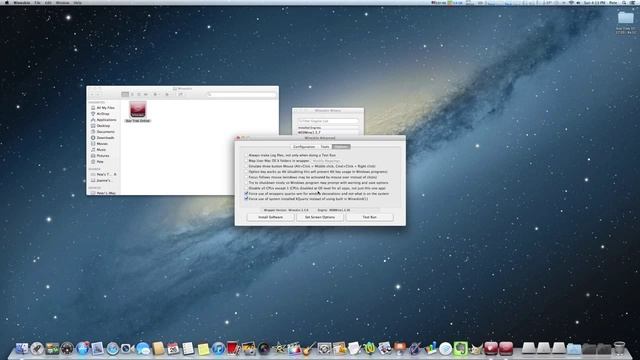Image resolution: width=640 pixels, height=360 pixels.
Task: Enable Option key works as Alt checkbox
Action: click(246, 172)
